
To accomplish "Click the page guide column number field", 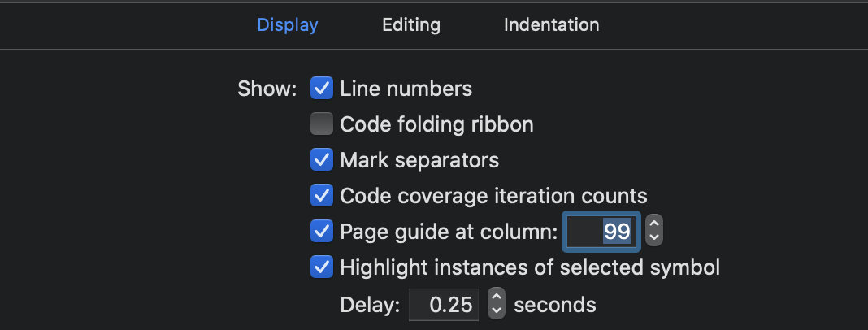I will coord(602,231).
